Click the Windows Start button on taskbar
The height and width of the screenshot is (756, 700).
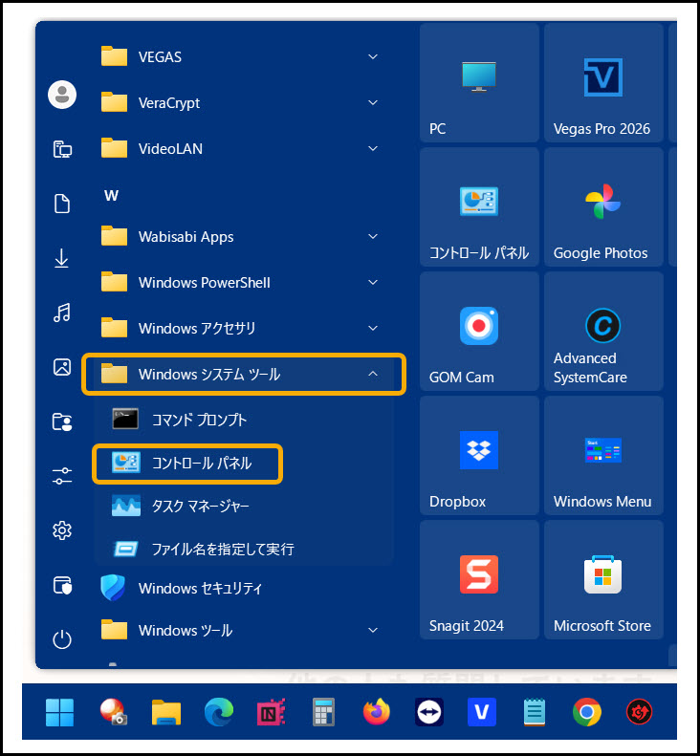(x=60, y=712)
